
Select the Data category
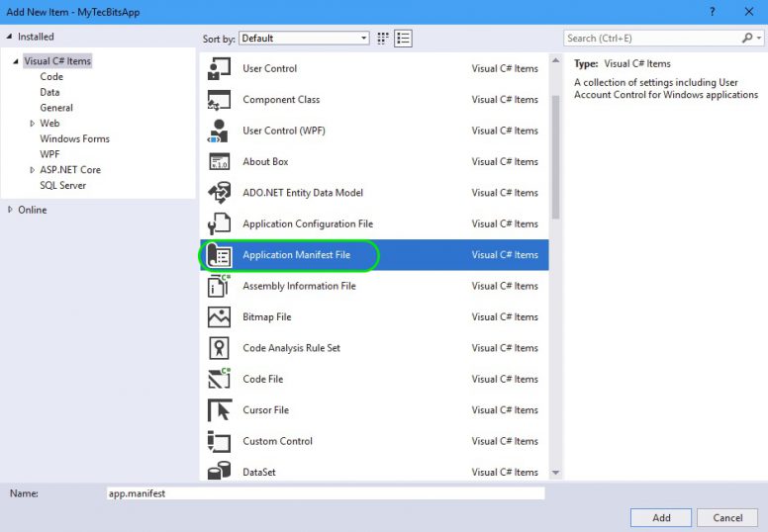click(x=49, y=92)
